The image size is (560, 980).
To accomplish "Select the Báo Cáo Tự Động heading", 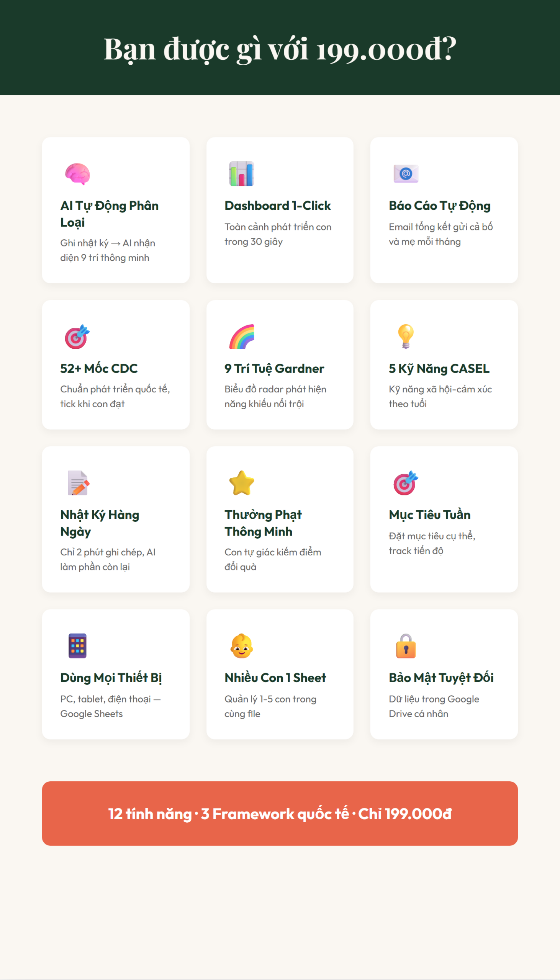I will click(439, 206).
